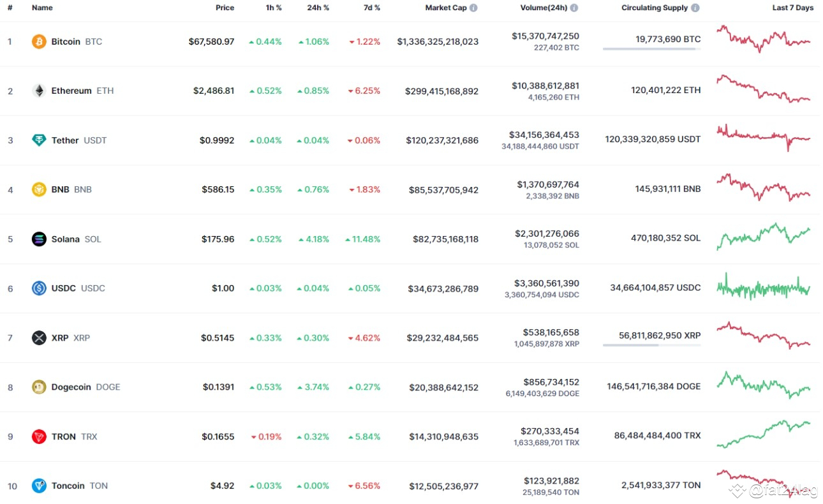Click the Ethereum logo icon
823x504 pixels.
pos(39,91)
